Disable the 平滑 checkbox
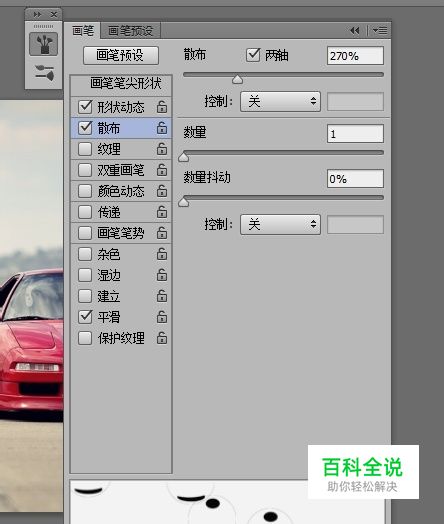 coord(85,317)
